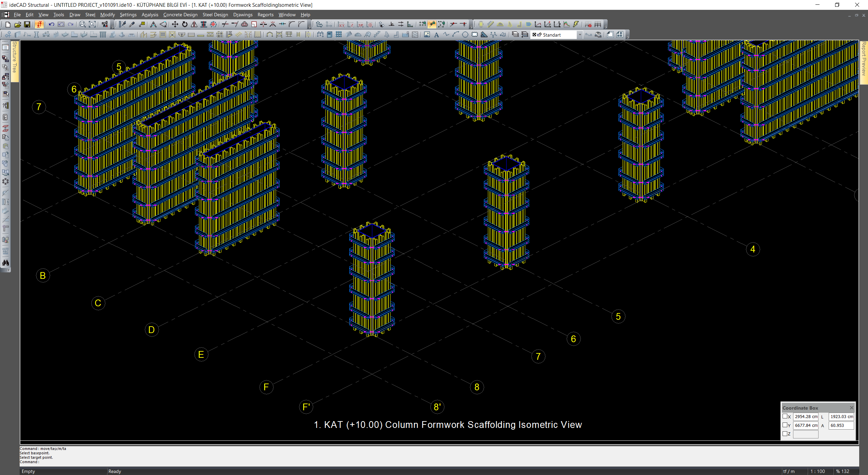Image resolution: width=868 pixels, height=475 pixels.
Task: Open a project with the folder icon
Action: click(18, 24)
